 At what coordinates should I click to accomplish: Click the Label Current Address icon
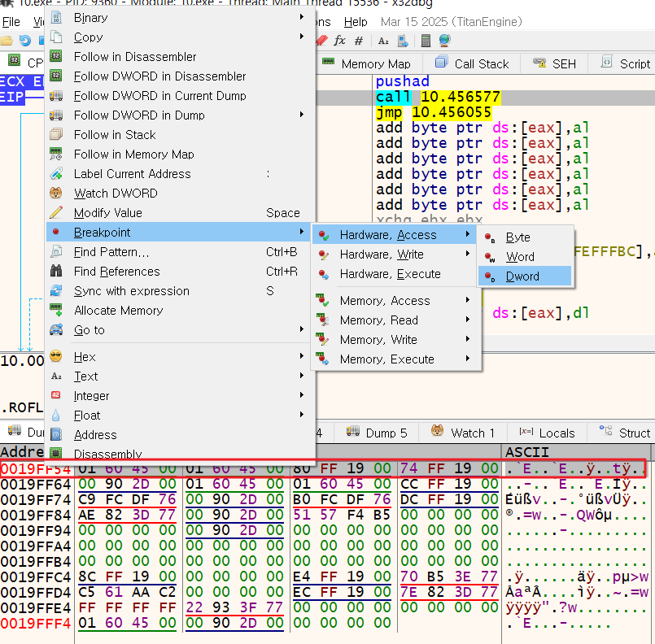[56, 174]
